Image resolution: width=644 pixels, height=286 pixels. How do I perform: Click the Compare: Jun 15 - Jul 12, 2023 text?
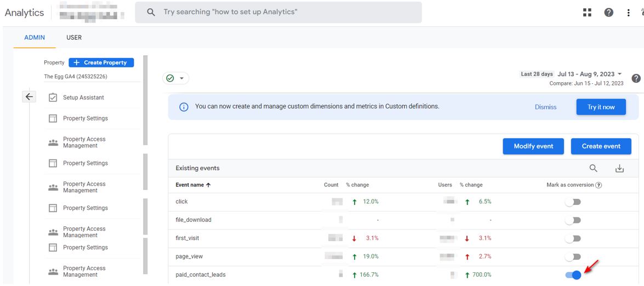pos(586,83)
